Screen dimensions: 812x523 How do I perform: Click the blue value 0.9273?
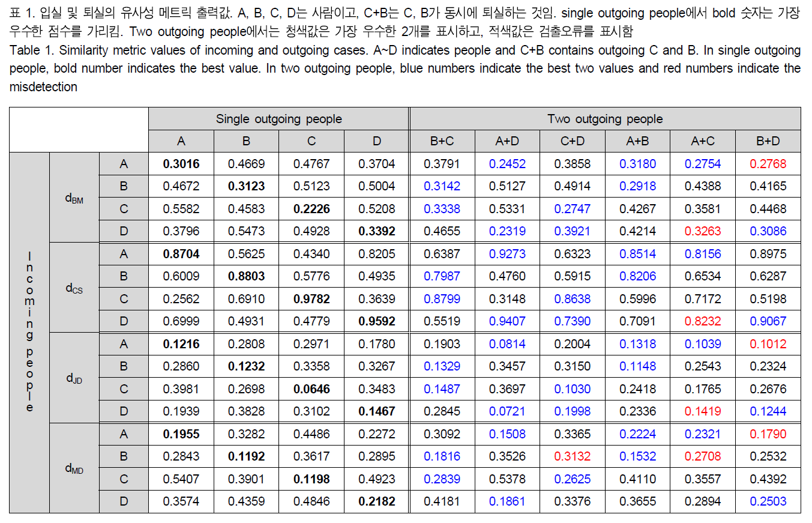pyautogui.click(x=507, y=254)
